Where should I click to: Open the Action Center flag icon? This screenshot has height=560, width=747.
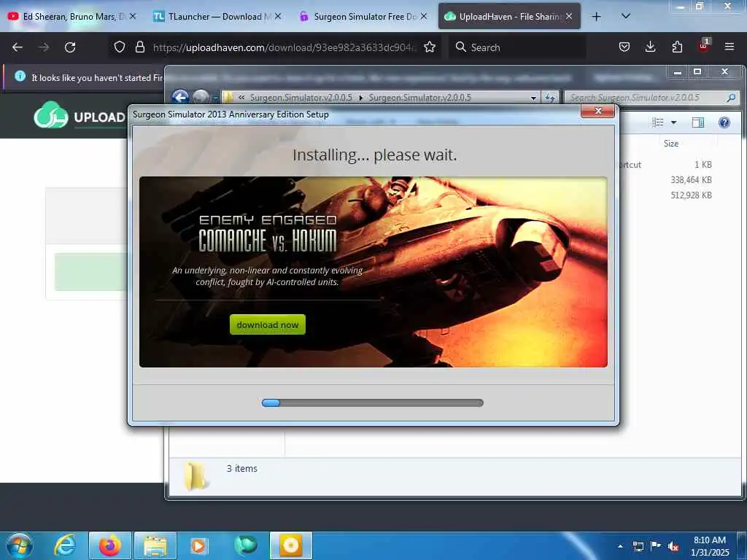pyautogui.click(x=656, y=546)
